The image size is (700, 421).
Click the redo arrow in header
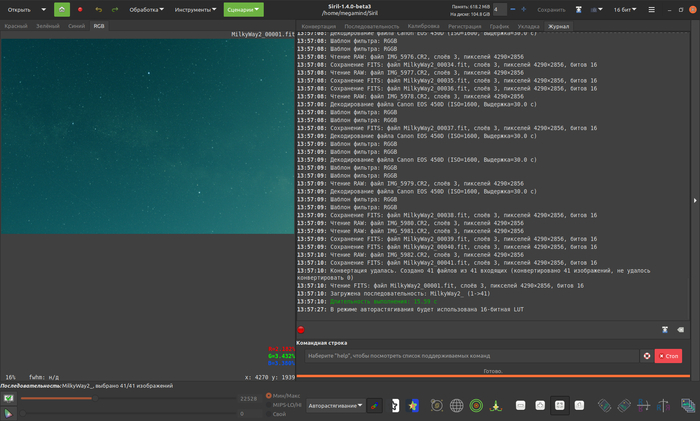click(117, 10)
